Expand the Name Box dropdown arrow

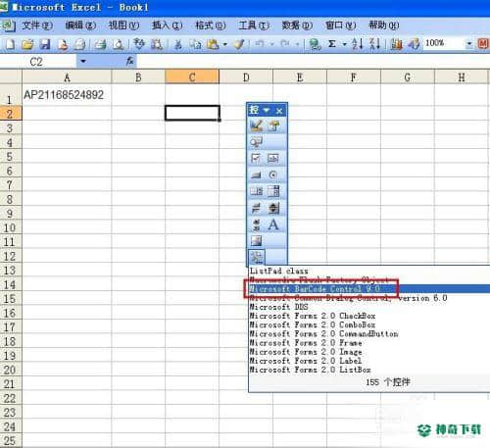(x=83, y=61)
